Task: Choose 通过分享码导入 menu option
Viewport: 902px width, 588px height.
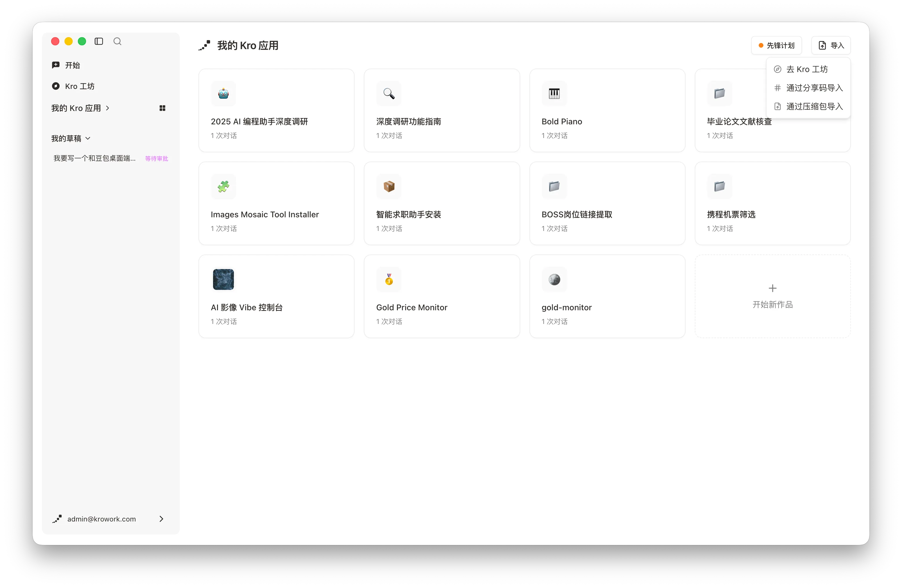Action: pyautogui.click(x=808, y=88)
